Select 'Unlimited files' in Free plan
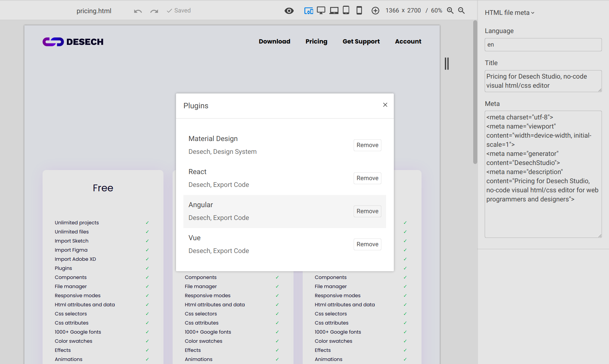 (x=72, y=232)
